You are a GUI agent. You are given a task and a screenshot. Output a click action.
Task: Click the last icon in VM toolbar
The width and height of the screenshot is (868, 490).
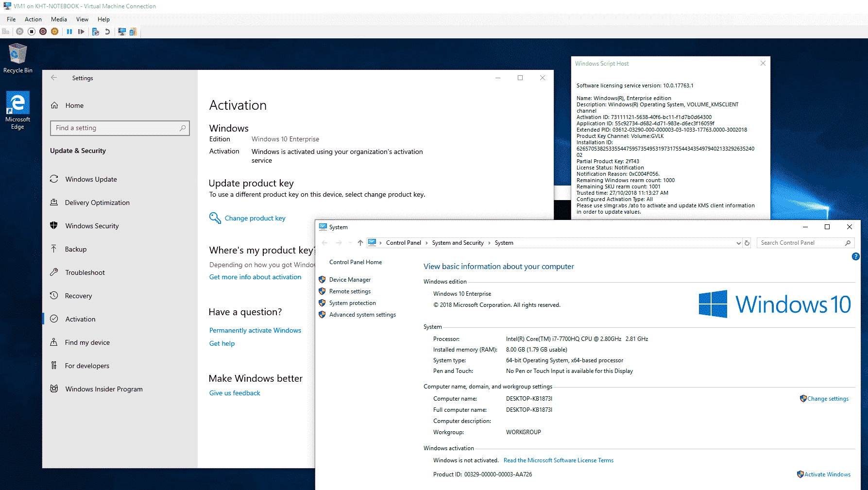(x=133, y=32)
